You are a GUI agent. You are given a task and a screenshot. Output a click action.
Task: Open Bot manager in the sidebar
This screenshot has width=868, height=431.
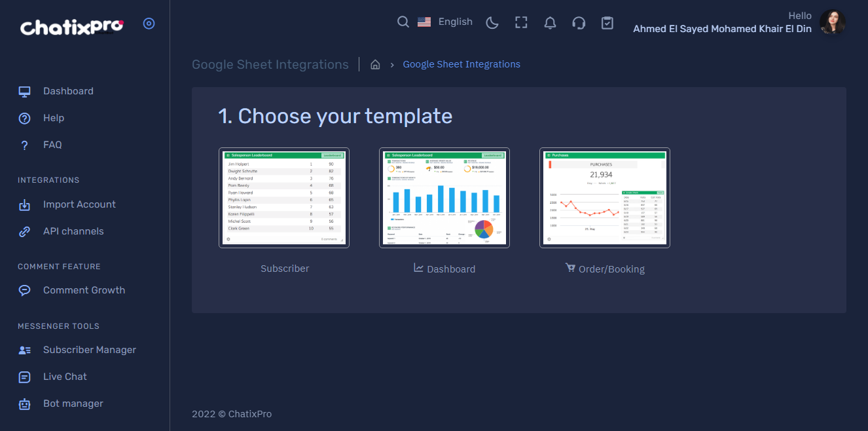(x=73, y=403)
